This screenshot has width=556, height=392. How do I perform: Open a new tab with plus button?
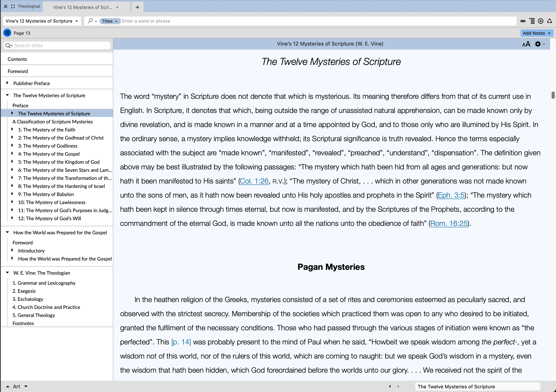tap(137, 7)
